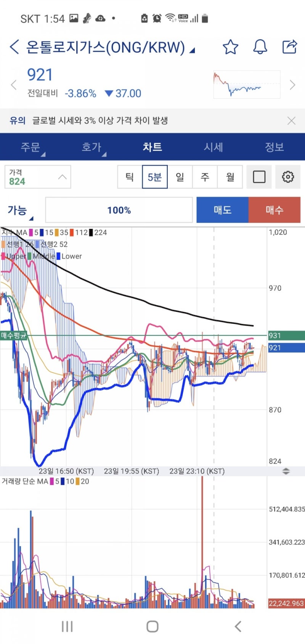Open the 가능 available balance dropdown

[20, 210]
